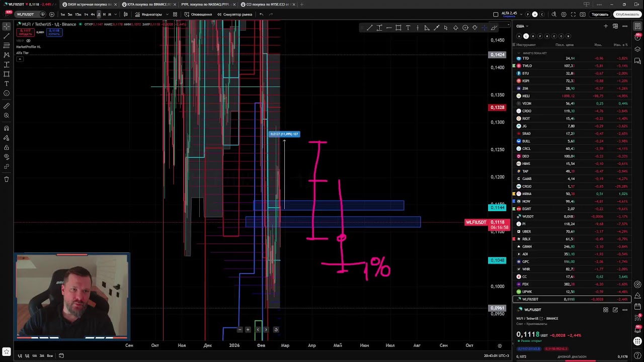The image size is (644, 362).
Task: Toggle VRVP indicator visibility eye
Action: pos(28,41)
